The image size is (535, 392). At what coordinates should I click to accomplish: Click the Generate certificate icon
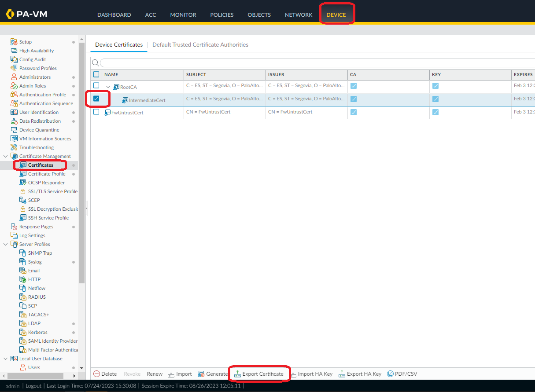(202, 374)
